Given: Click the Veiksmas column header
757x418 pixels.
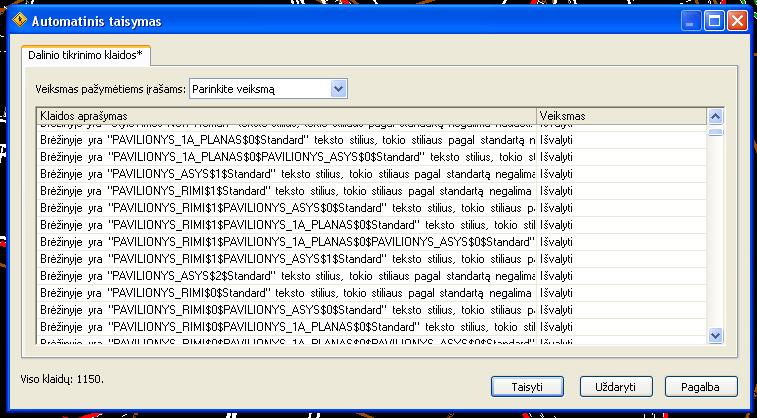Looking at the screenshot, I should [x=621, y=116].
